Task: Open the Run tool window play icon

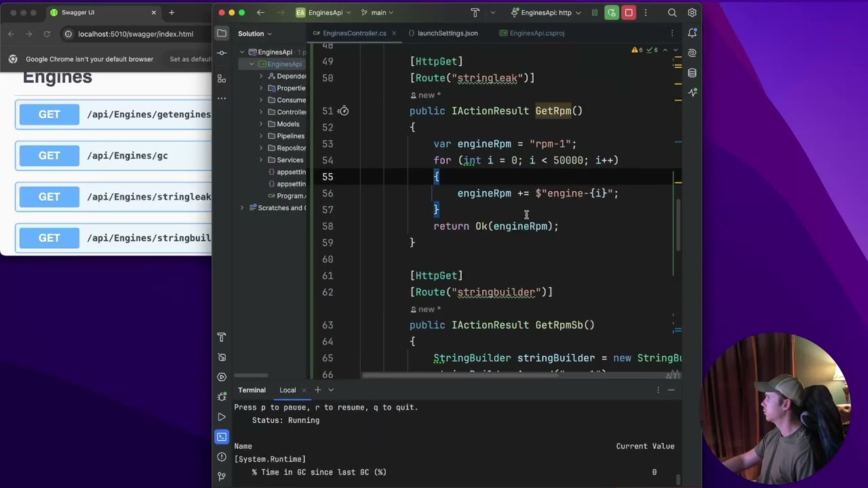Action: coord(222,417)
